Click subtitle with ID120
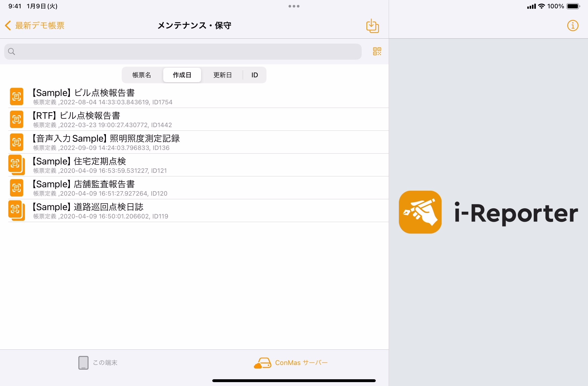The width and height of the screenshot is (588, 386). [x=100, y=194]
